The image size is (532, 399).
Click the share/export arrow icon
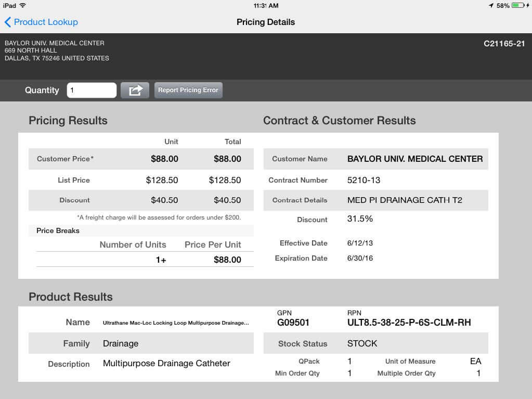click(x=135, y=90)
